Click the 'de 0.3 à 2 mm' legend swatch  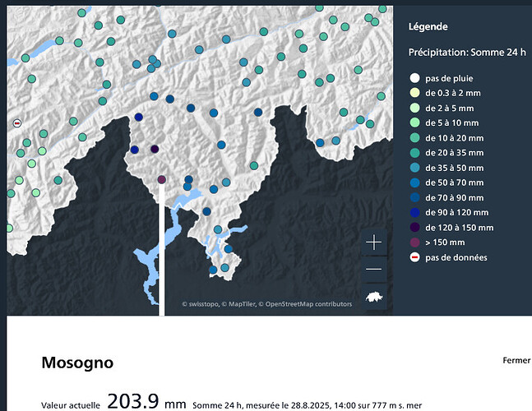click(x=414, y=93)
